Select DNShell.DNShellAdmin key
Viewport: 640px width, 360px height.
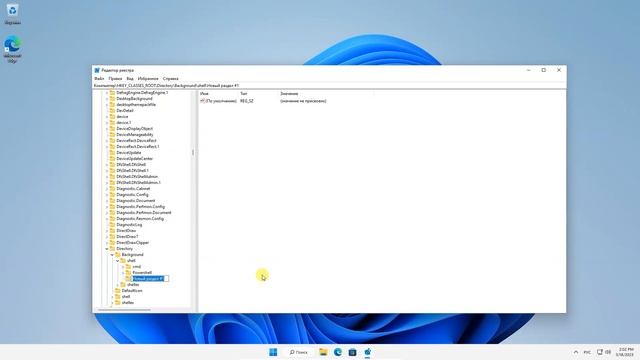[x=137, y=177]
